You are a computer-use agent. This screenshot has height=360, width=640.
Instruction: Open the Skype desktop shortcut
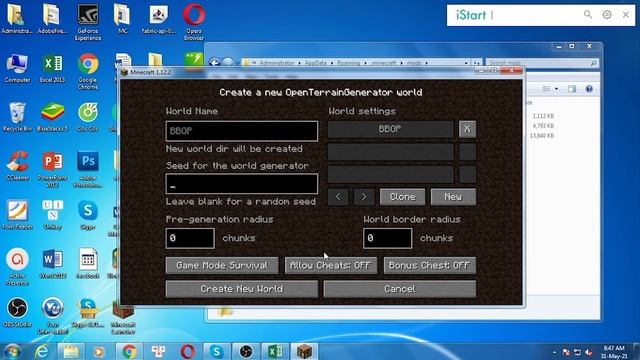click(x=88, y=215)
